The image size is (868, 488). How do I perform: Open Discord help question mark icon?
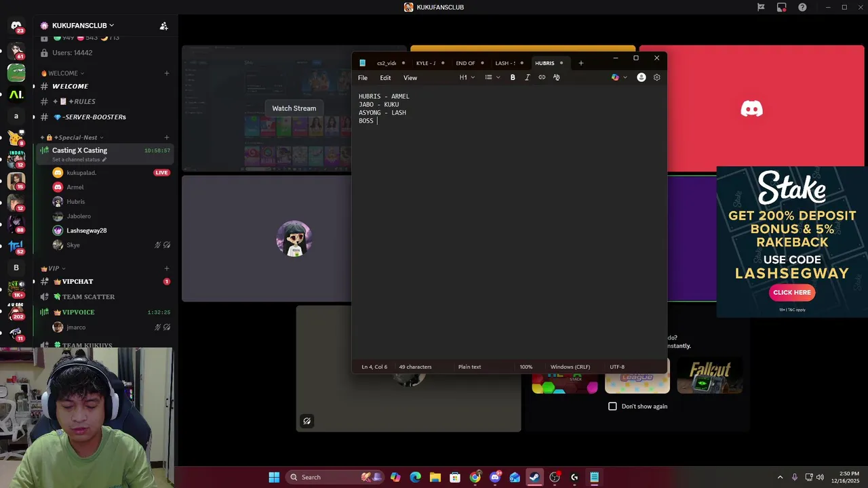tap(803, 7)
